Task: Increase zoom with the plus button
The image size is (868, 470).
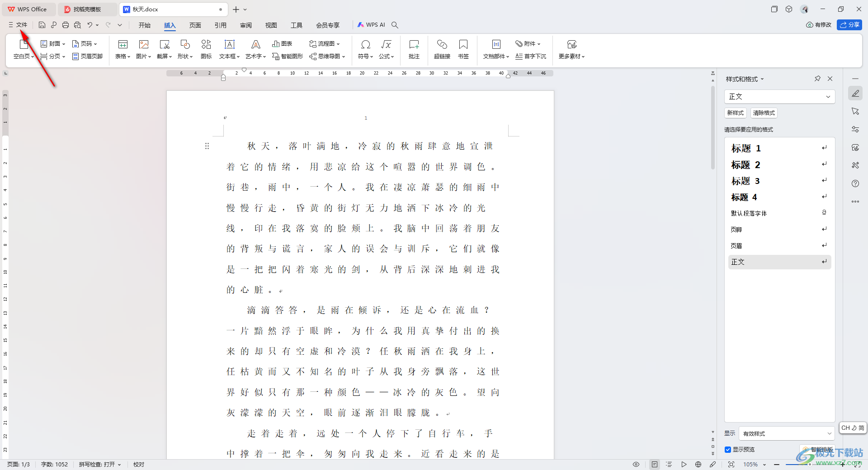Action: 843,465
